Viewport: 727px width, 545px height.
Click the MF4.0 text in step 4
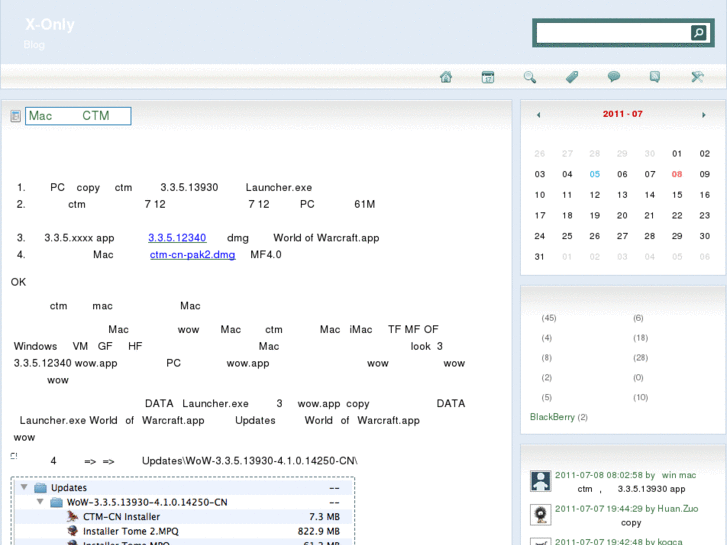coord(266,255)
